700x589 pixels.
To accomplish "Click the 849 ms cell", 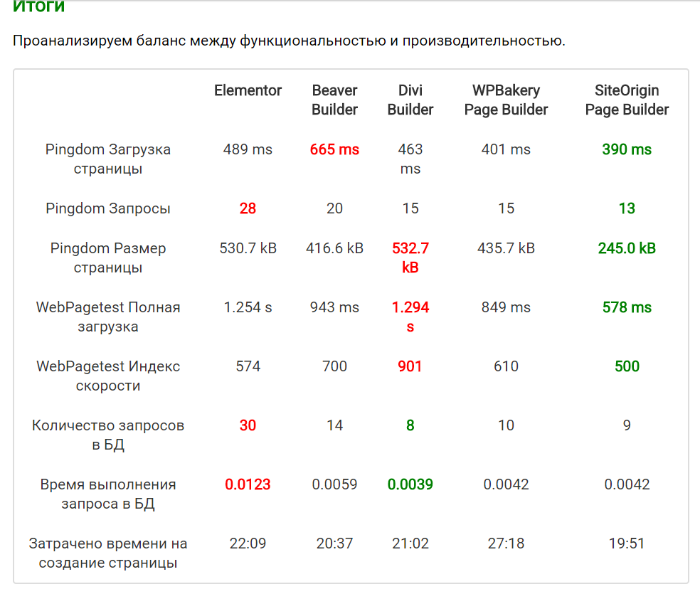I will pyautogui.click(x=506, y=307).
